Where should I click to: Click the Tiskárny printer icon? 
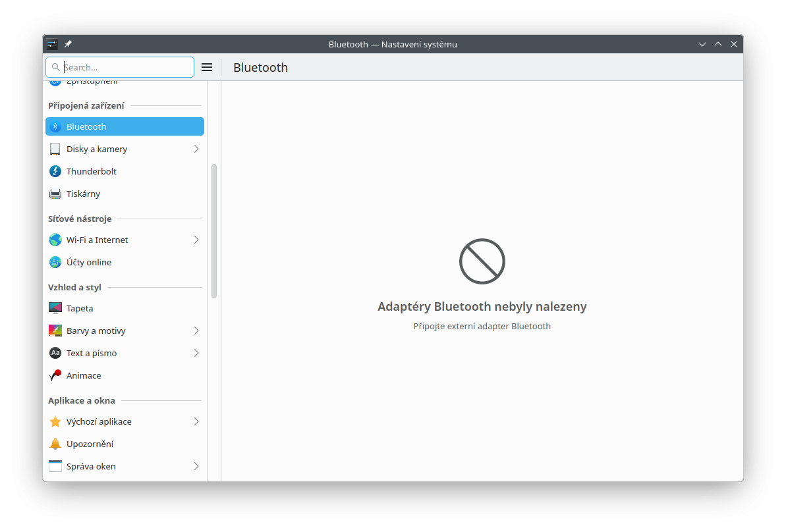(55, 194)
